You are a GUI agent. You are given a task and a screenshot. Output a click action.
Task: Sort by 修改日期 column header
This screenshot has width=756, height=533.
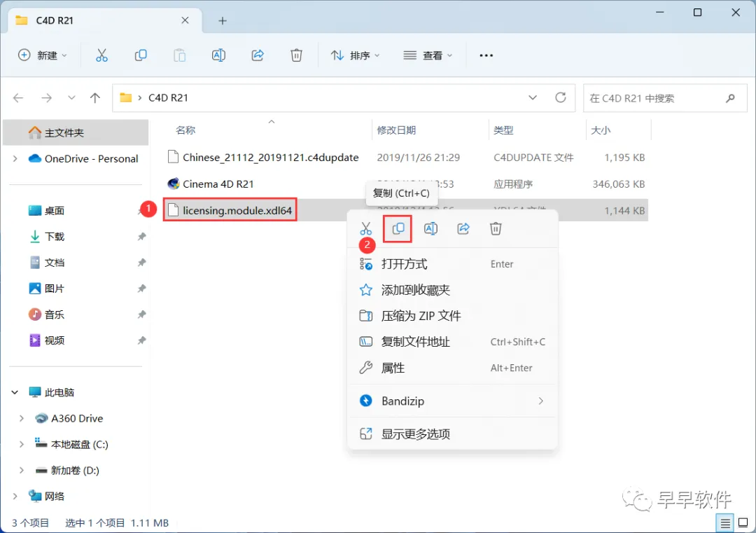396,130
